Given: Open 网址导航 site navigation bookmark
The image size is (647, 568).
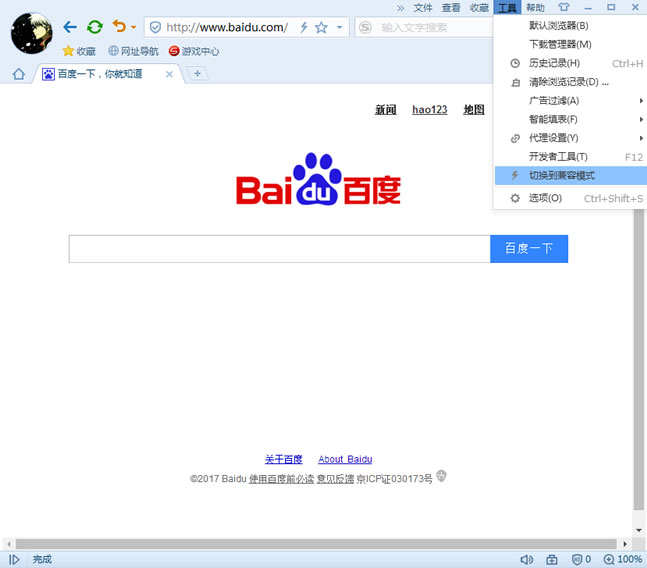Looking at the screenshot, I should 133,51.
